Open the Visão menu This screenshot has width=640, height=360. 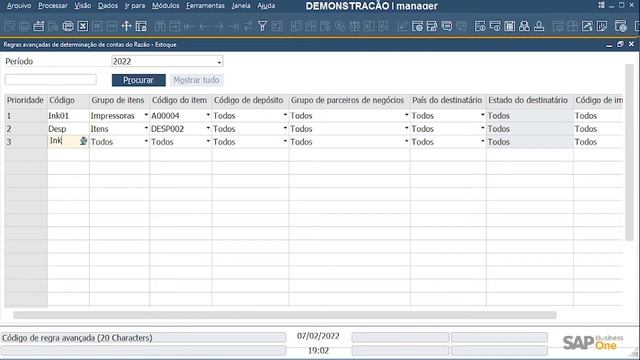click(82, 6)
